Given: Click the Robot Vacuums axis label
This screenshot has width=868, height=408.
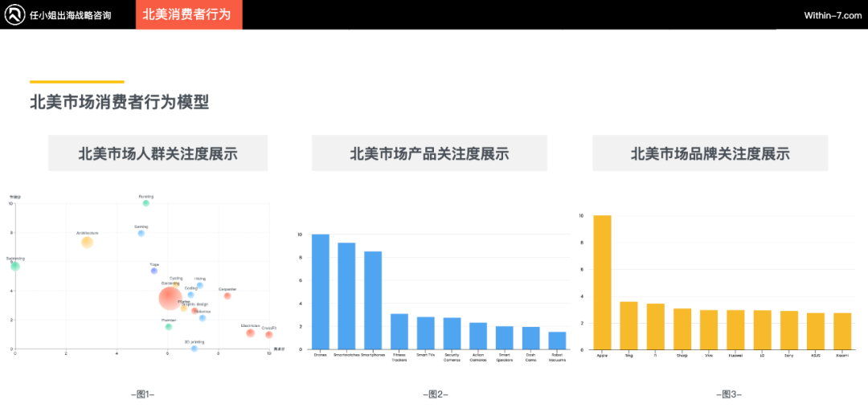Looking at the screenshot, I should coord(557,357).
